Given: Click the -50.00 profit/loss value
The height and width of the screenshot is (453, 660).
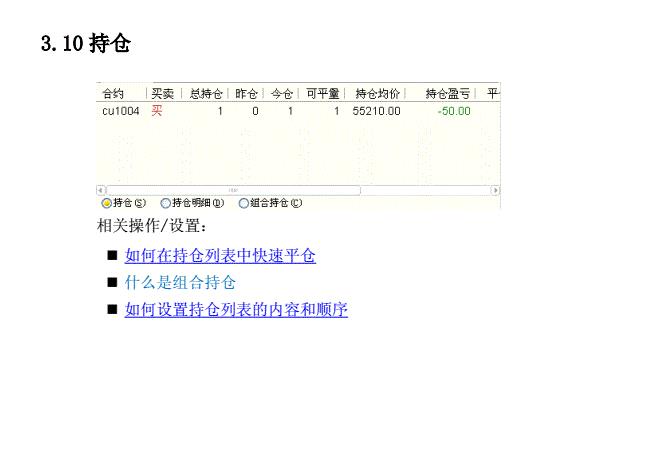Looking at the screenshot, I should coord(454,111).
